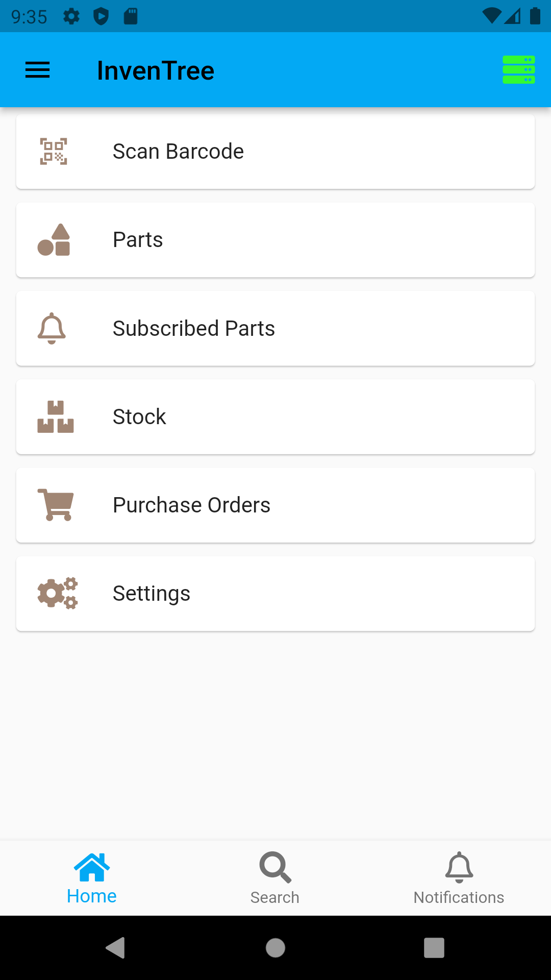The image size is (551, 980).
Task: Tap the Subscribed Parts bell icon
Action: point(52,328)
